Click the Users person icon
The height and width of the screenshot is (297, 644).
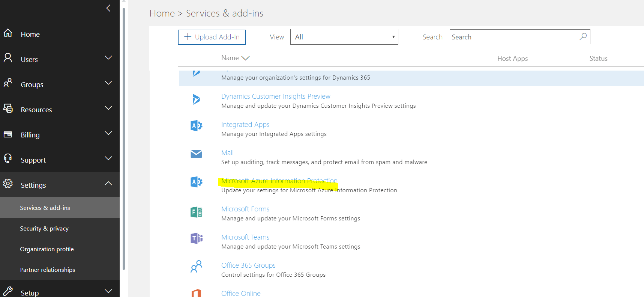point(8,58)
